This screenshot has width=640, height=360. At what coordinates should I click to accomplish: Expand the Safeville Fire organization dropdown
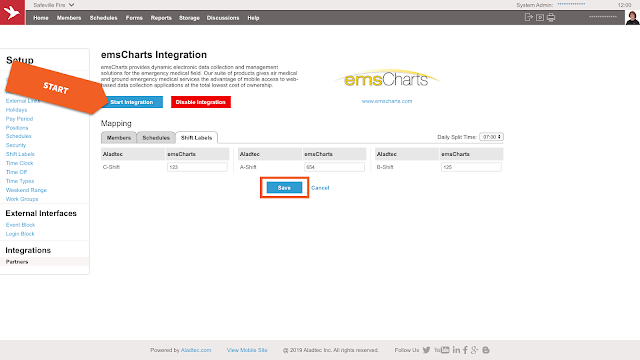click(53, 5)
